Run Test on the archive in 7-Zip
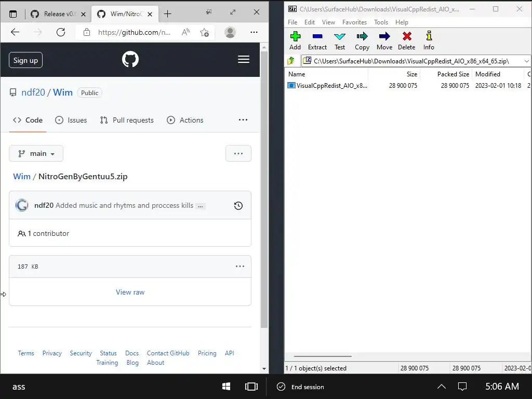The width and height of the screenshot is (532, 399). [340, 41]
